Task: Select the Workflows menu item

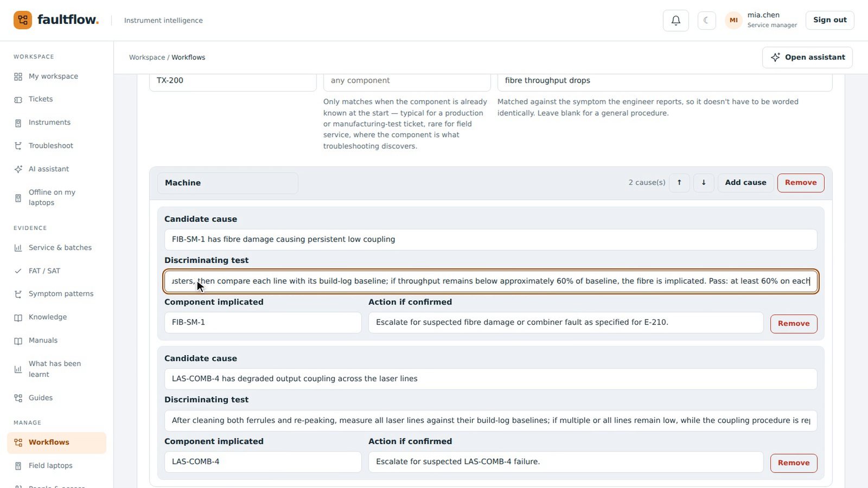Action: (x=56, y=442)
